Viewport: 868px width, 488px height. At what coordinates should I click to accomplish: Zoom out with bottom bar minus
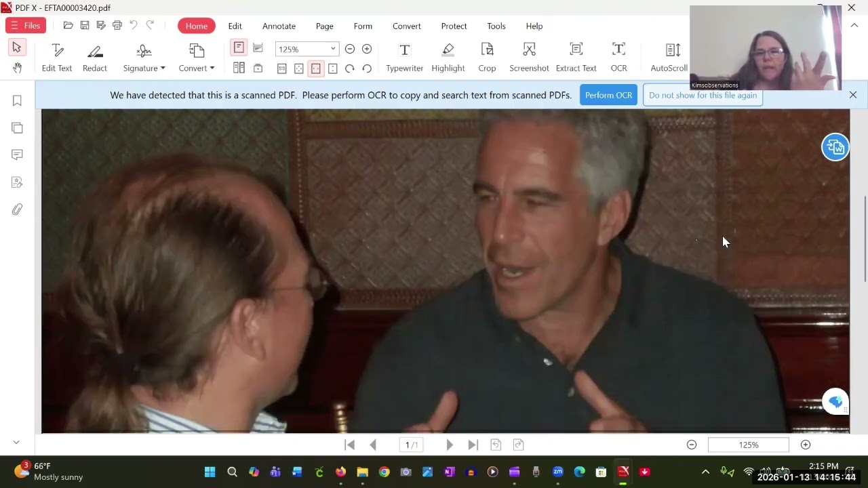click(692, 445)
